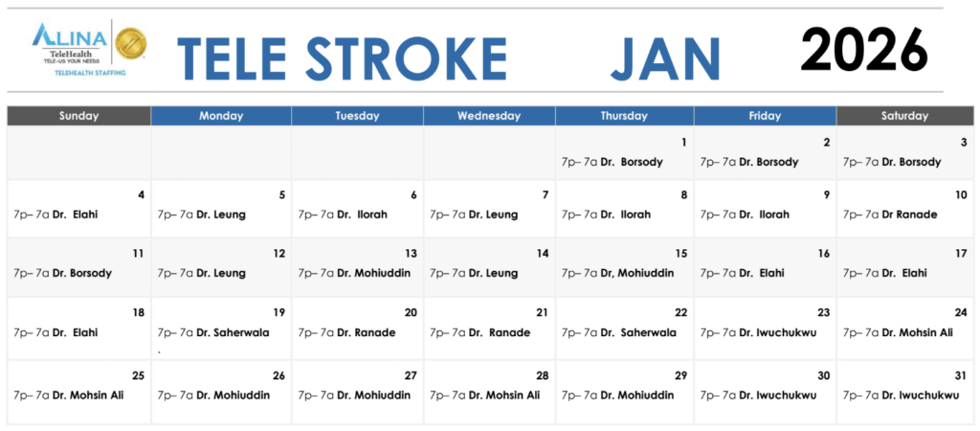Click the Alina TeleHealth logo
This screenshot has width=980, height=431.
point(69,42)
